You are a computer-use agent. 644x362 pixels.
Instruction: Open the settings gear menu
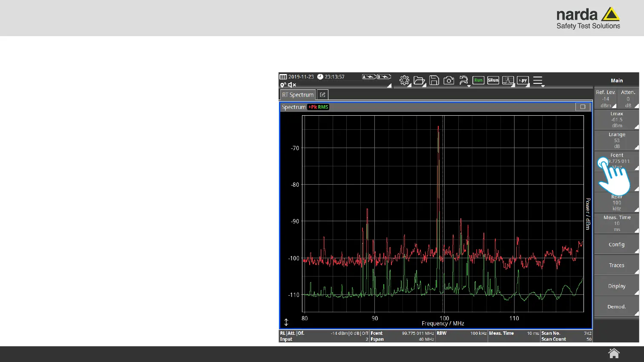coord(404,80)
